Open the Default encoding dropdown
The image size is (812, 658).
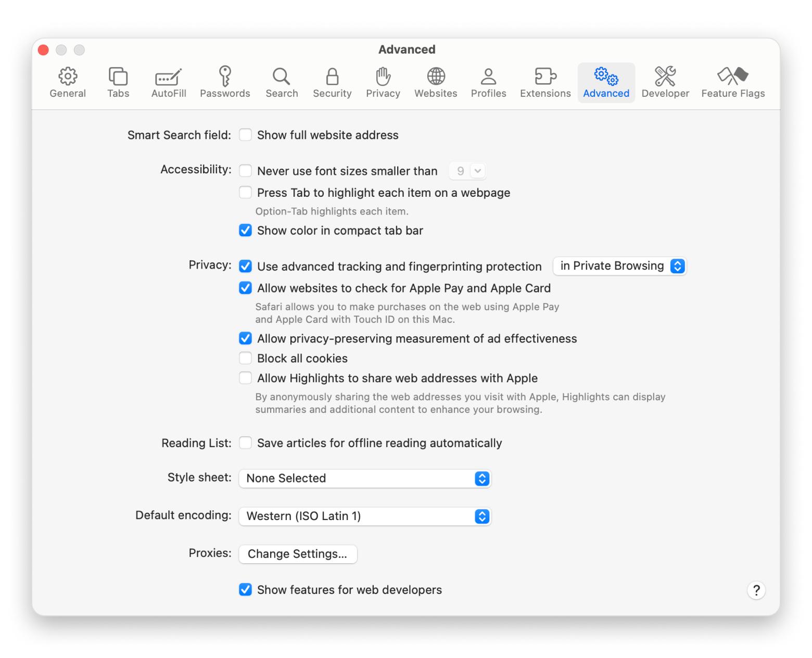click(x=364, y=516)
